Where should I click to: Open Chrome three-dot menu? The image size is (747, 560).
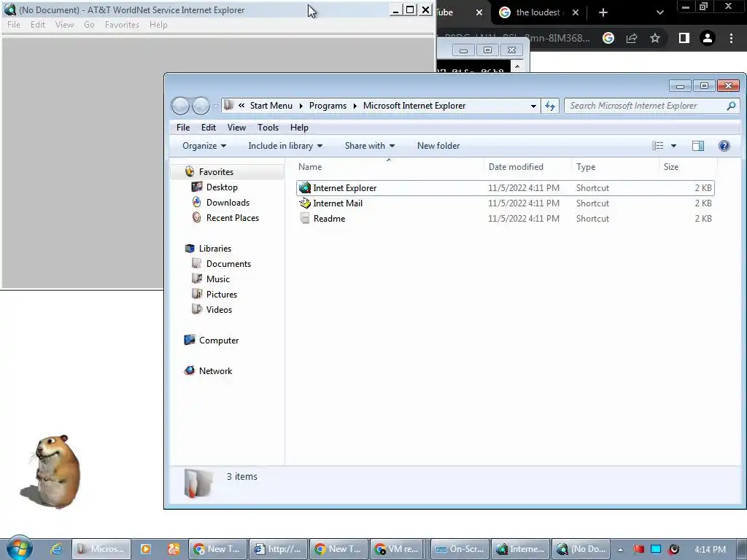pyautogui.click(x=731, y=38)
